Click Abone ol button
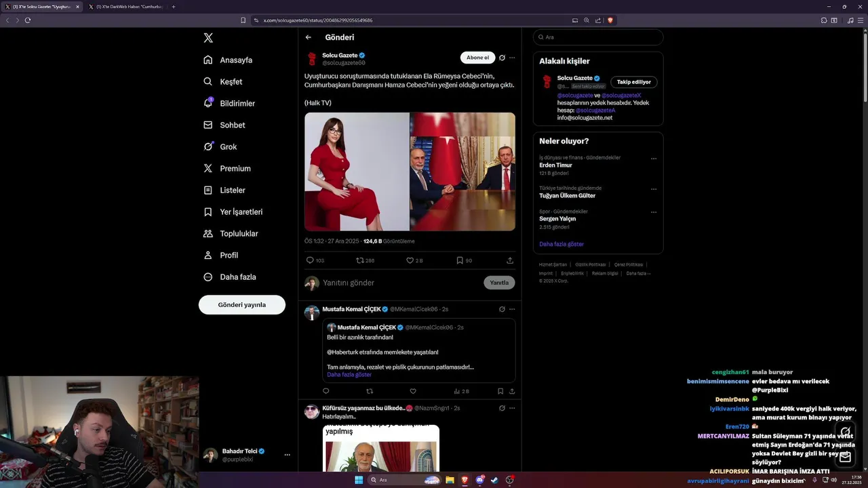The height and width of the screenshot is (488, 868). (477, 58)
